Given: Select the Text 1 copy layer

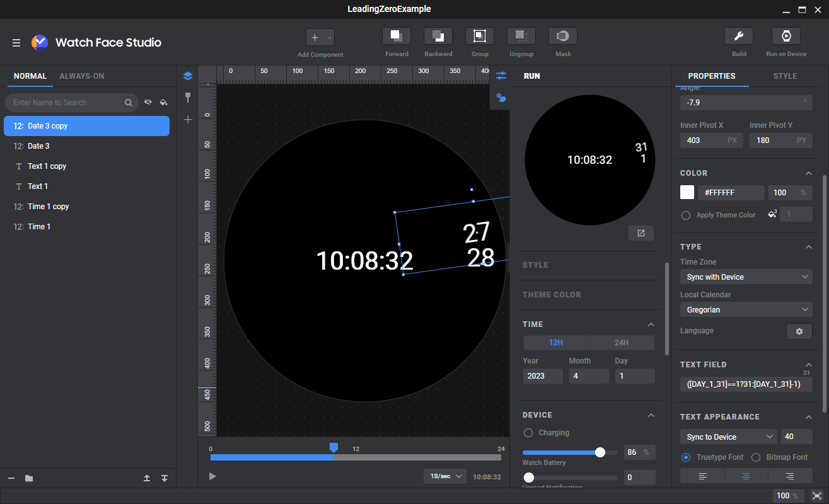Looking at the screenshot, I should [x=47, y=166].
